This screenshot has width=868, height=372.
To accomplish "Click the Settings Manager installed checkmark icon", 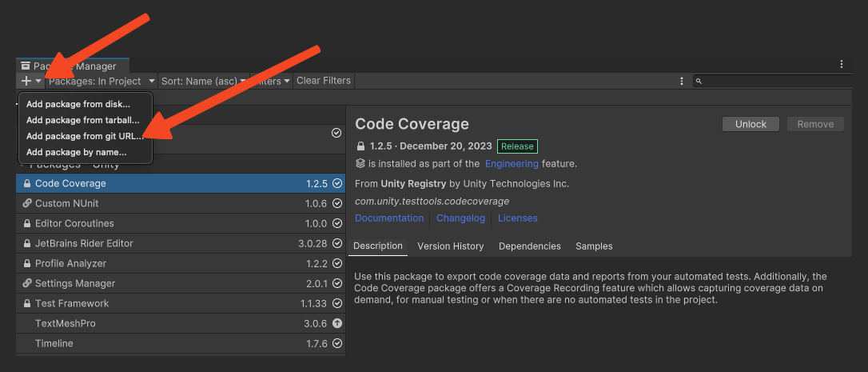I will pos(337,283).
